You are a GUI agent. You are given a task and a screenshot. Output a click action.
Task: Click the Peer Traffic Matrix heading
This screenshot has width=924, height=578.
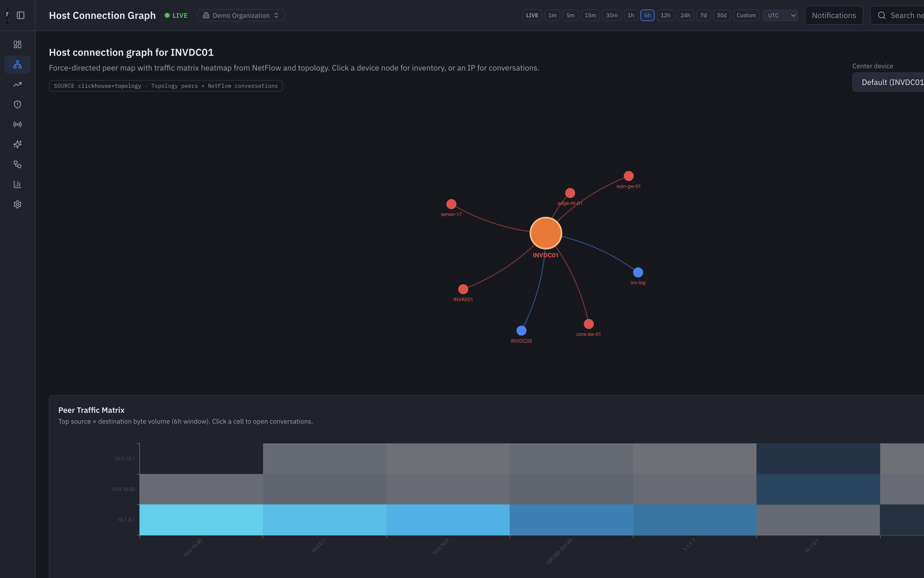pos(91,410)
